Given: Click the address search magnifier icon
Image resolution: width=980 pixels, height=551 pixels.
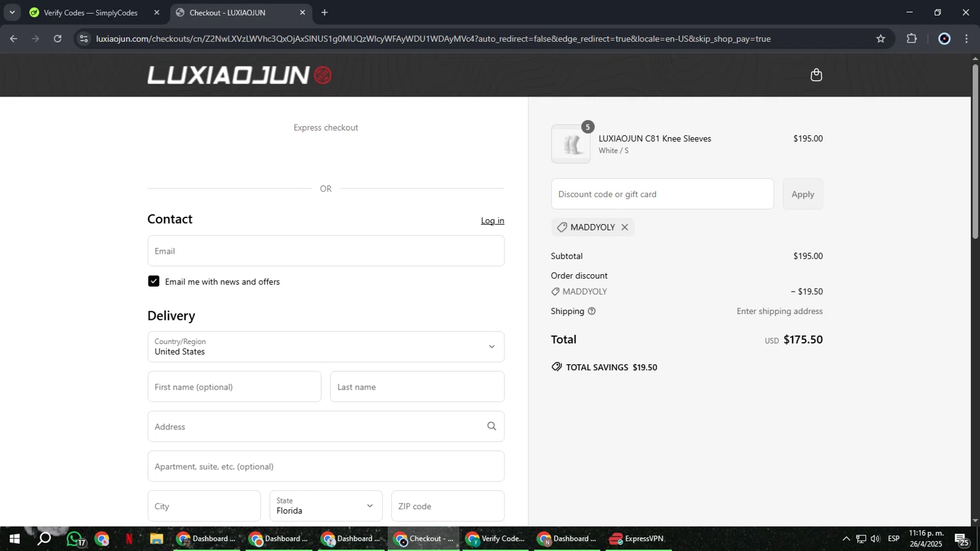Looking at the screenshot, I should (492, 426).
